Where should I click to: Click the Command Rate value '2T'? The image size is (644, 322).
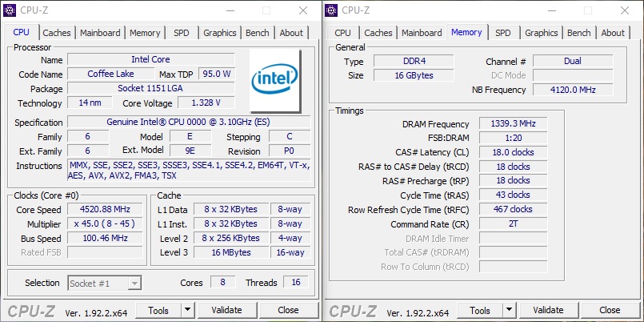tap(513, 223)
